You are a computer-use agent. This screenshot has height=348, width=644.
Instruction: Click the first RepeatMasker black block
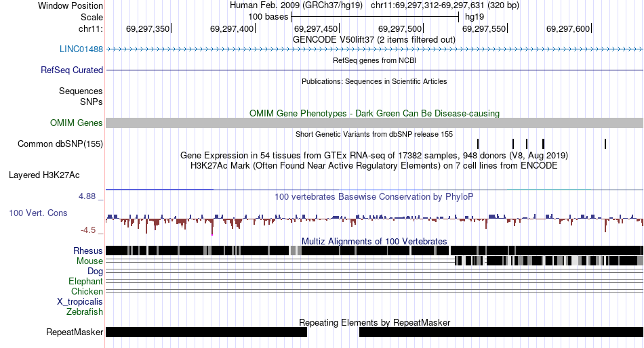click(207, 332)
